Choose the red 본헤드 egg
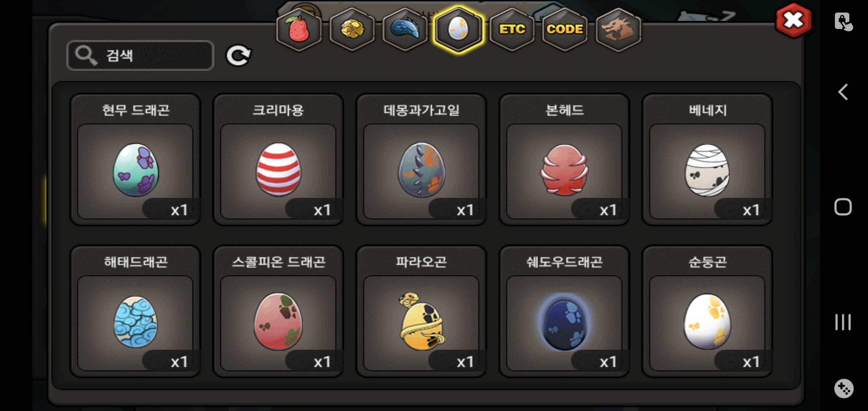Image resolution: width=868 pixels, height=411 pixels. pos(564,160)
